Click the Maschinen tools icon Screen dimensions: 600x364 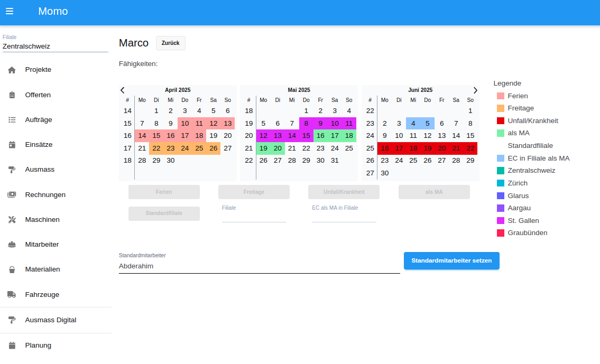pos(12,220)
